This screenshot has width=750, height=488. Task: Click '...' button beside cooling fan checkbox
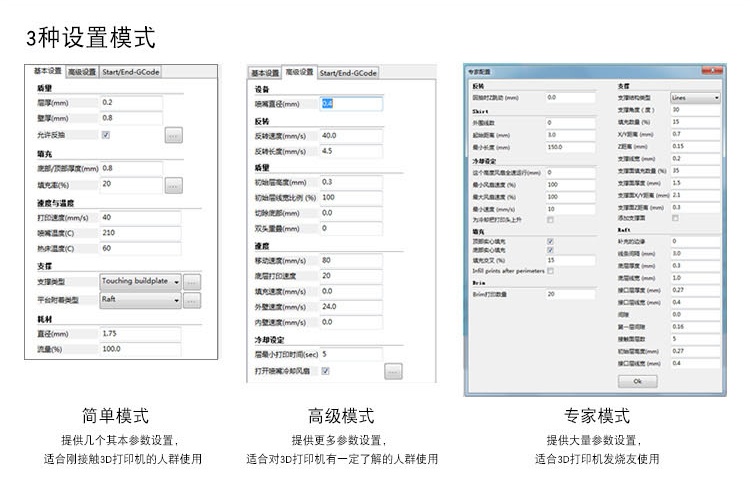pos(393,371)
